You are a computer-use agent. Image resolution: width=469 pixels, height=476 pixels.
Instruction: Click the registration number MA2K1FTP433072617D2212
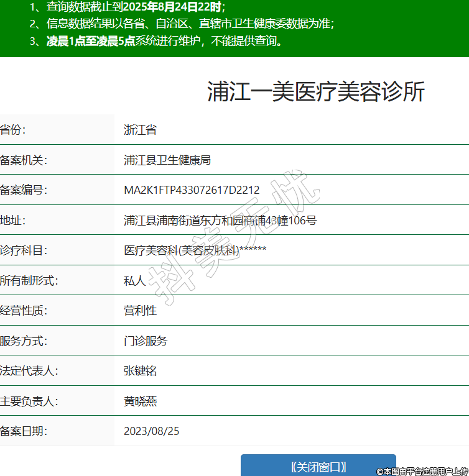[192, 190]
